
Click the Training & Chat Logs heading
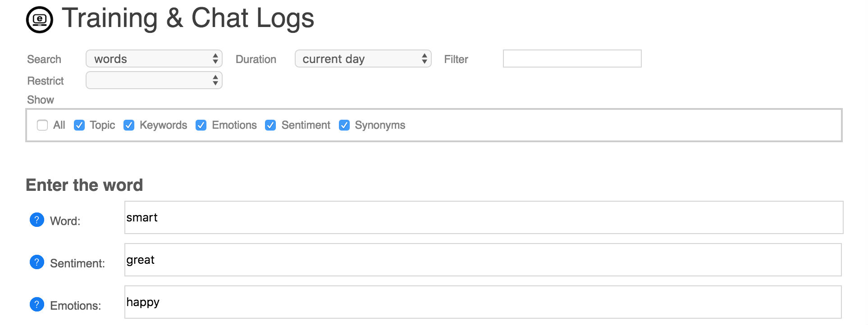pyautogui.click(x=187, y=18)
